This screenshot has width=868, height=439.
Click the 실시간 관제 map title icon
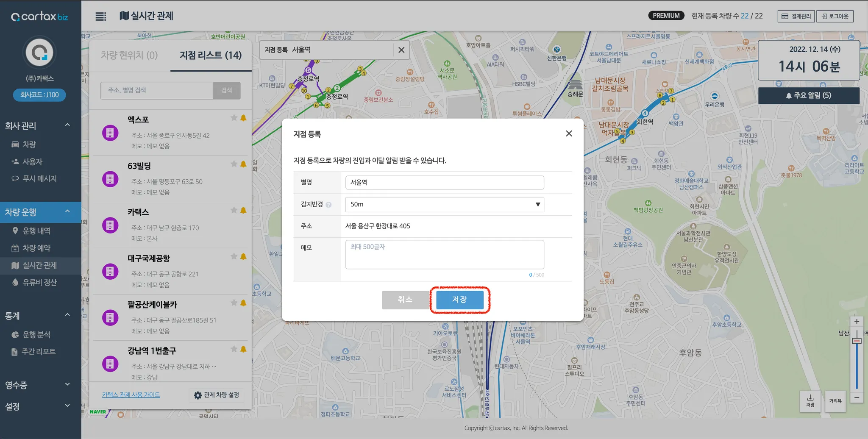coord(124,16)
